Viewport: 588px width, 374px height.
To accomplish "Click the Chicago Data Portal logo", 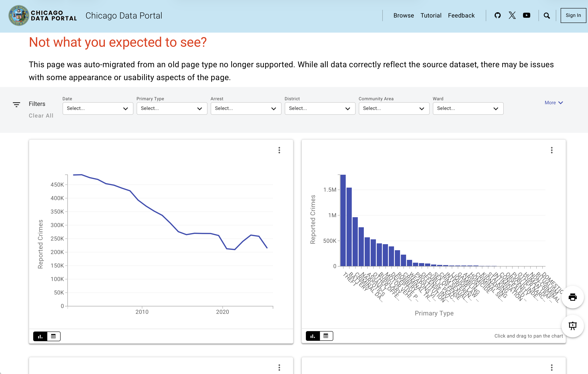I will click(x=43, y=15).
